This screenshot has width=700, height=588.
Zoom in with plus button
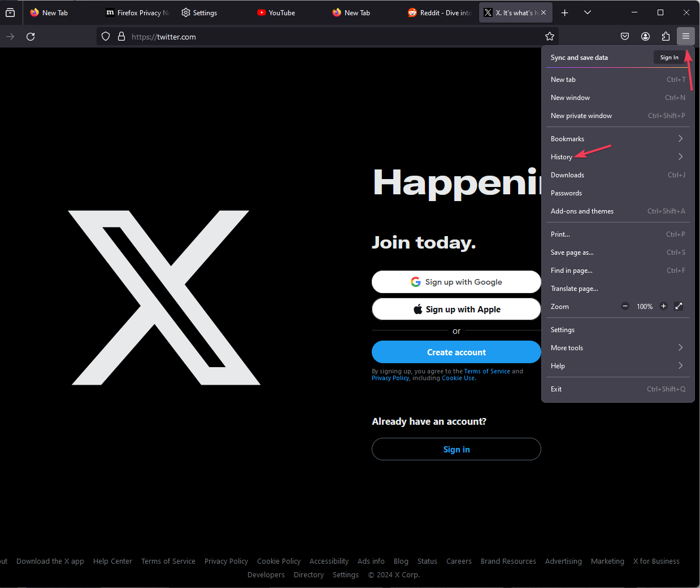pyautogui.click(x=663, y=306)
